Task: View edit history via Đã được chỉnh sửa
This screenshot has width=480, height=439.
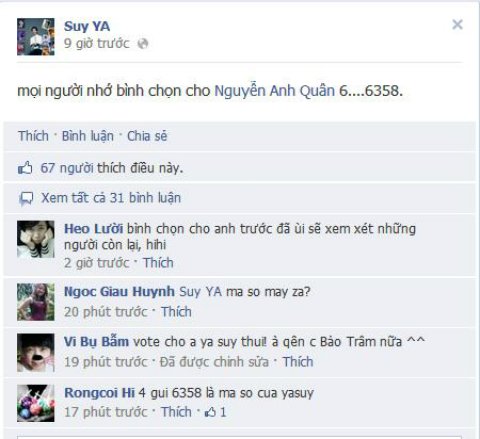Action: 214,362
